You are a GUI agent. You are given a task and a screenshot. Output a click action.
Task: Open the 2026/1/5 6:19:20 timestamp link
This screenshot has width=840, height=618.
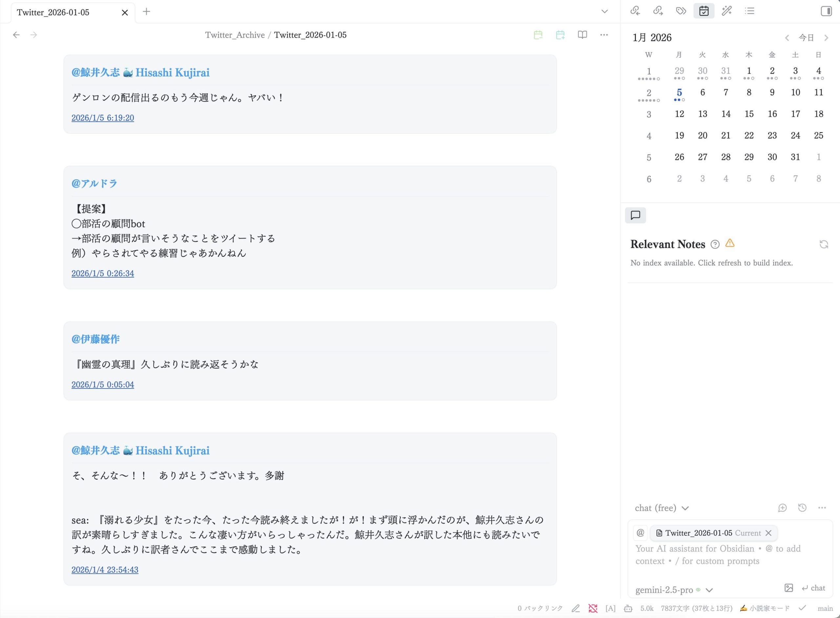point(103,118)
